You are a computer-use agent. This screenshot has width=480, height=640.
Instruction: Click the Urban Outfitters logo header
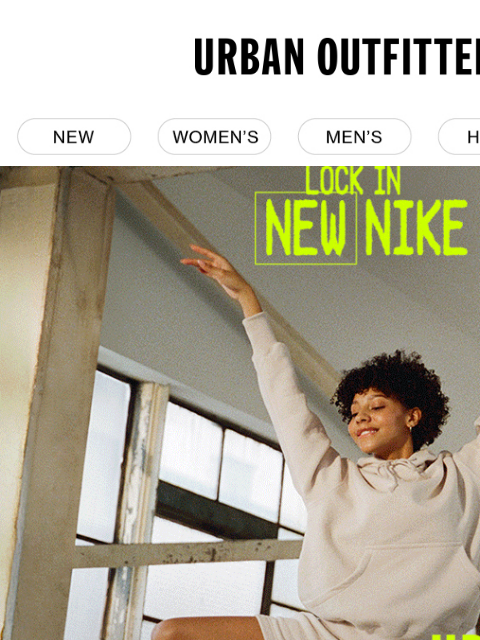click(337, 56)
